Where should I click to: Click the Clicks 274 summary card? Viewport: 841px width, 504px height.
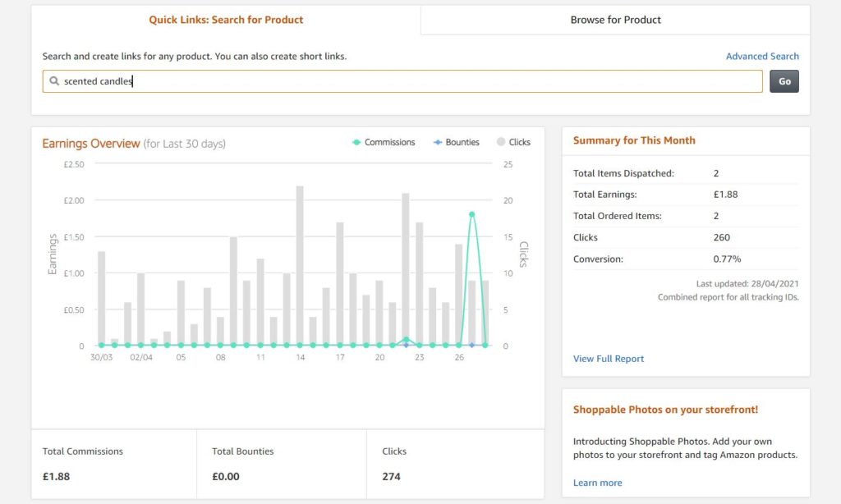click(454, 464)
